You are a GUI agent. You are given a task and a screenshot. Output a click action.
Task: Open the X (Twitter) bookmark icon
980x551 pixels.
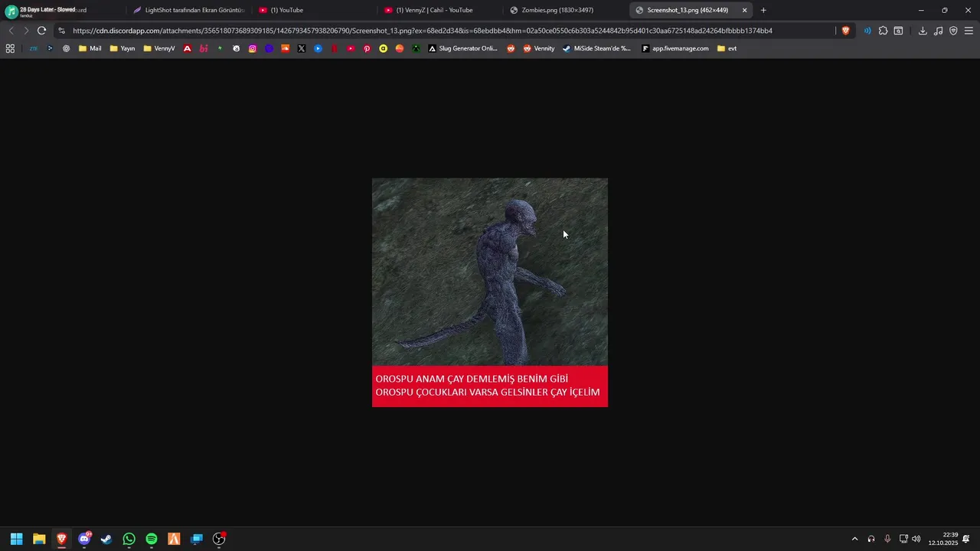click(302, 48)
